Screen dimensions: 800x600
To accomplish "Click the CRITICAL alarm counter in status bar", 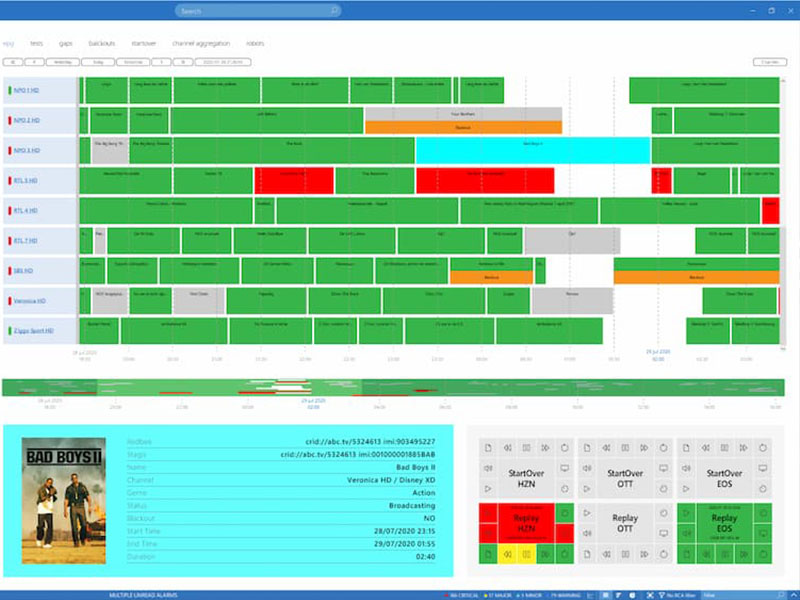I will point(461,595).
